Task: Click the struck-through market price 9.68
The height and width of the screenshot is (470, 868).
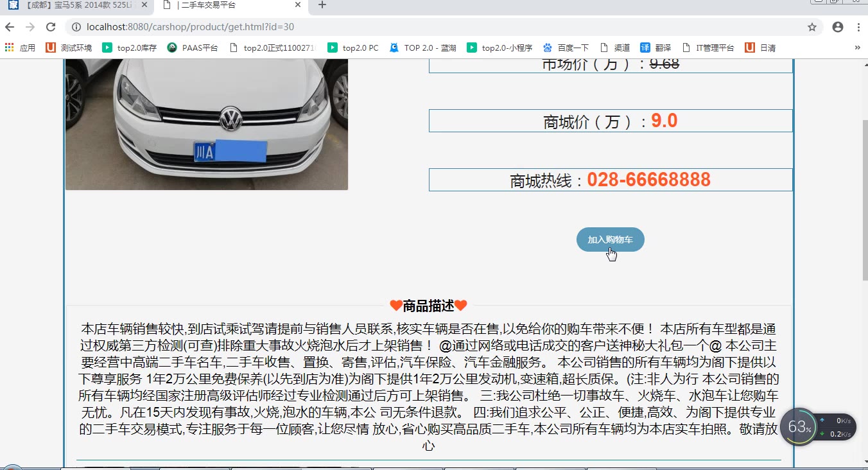Action: tap(664, 64)
